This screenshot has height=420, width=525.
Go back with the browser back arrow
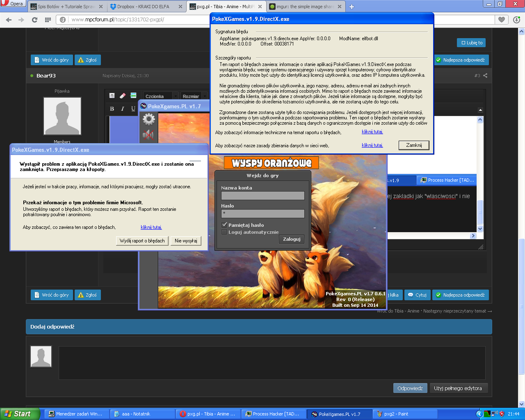pyautogui.click(x=9, y=20)
